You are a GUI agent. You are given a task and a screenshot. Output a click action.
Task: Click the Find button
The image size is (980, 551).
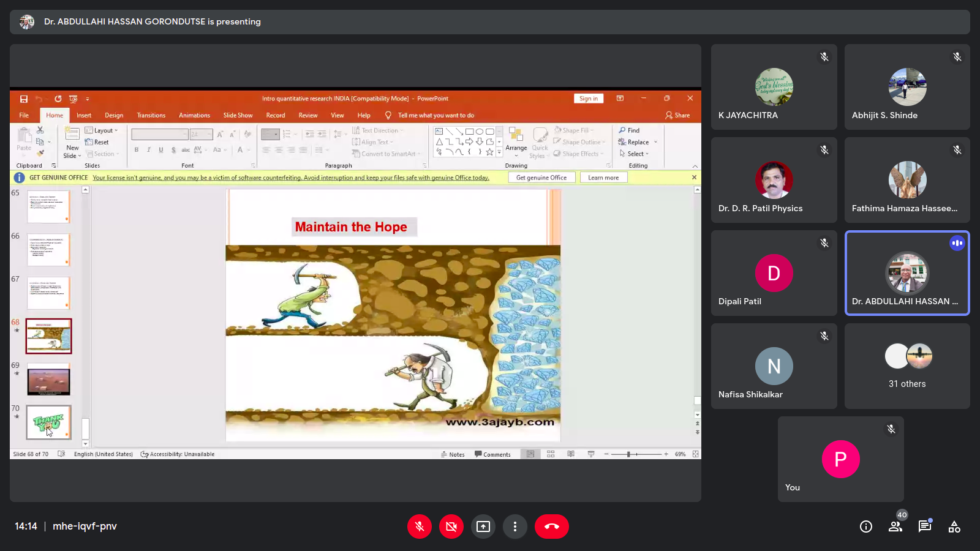click(629, 130)
